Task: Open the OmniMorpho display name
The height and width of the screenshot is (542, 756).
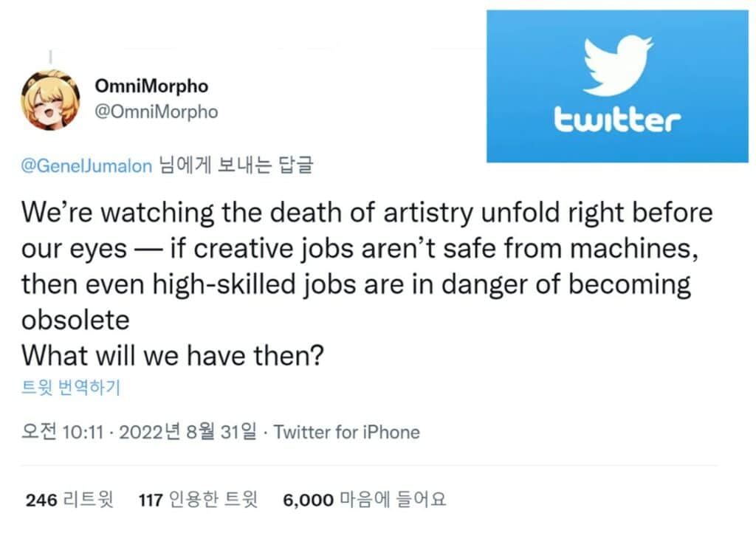Action: [151, 86]
